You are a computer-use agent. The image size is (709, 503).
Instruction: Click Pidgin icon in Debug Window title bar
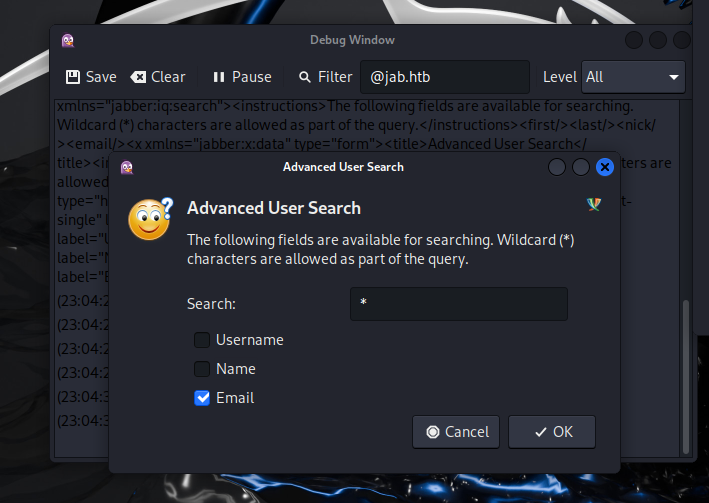coord(68,40)
